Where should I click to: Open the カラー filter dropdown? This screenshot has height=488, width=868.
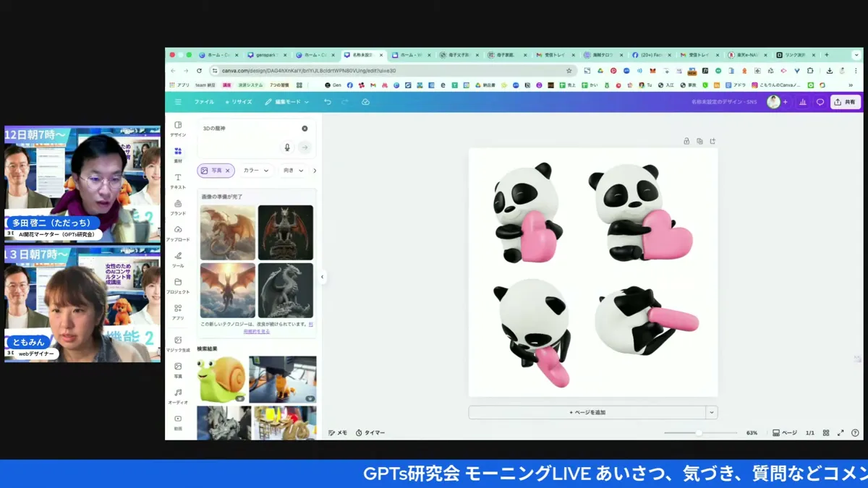256,171
